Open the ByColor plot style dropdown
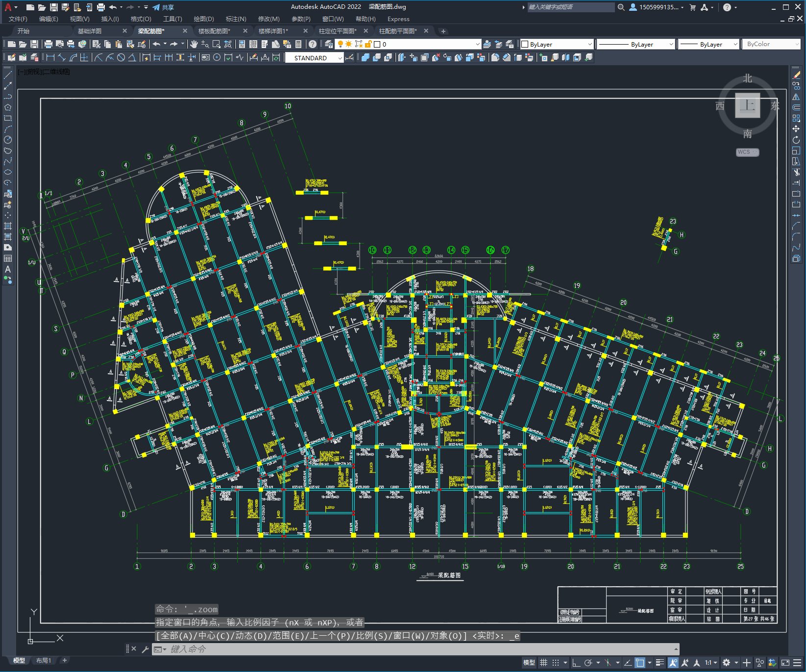 [771, 44]
